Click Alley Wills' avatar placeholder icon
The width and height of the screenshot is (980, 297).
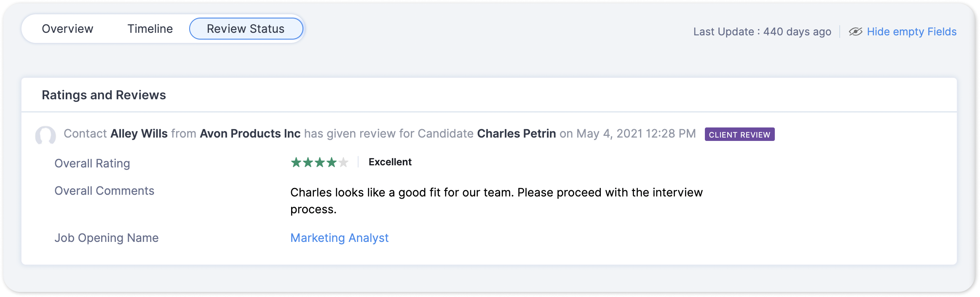46,135
